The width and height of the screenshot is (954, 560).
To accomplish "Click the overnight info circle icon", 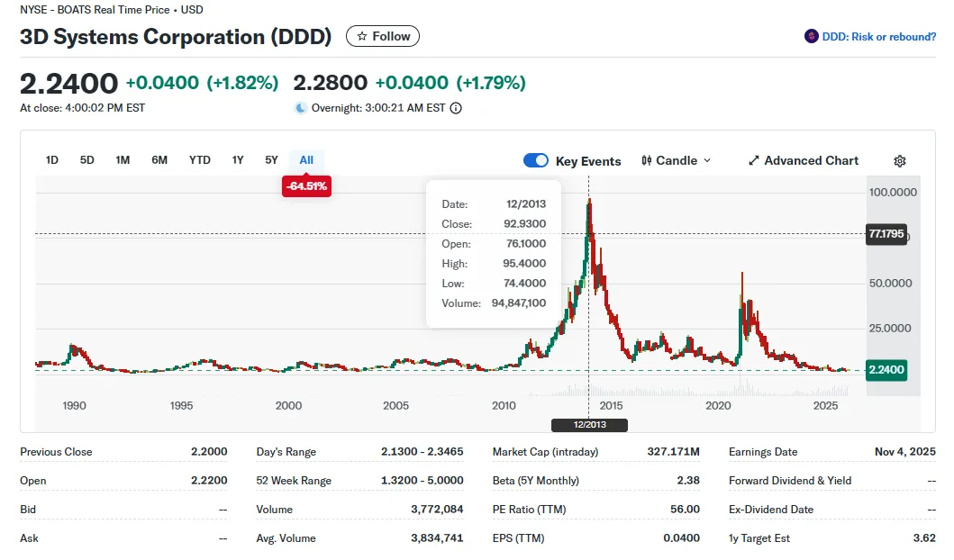I will 456,108.
